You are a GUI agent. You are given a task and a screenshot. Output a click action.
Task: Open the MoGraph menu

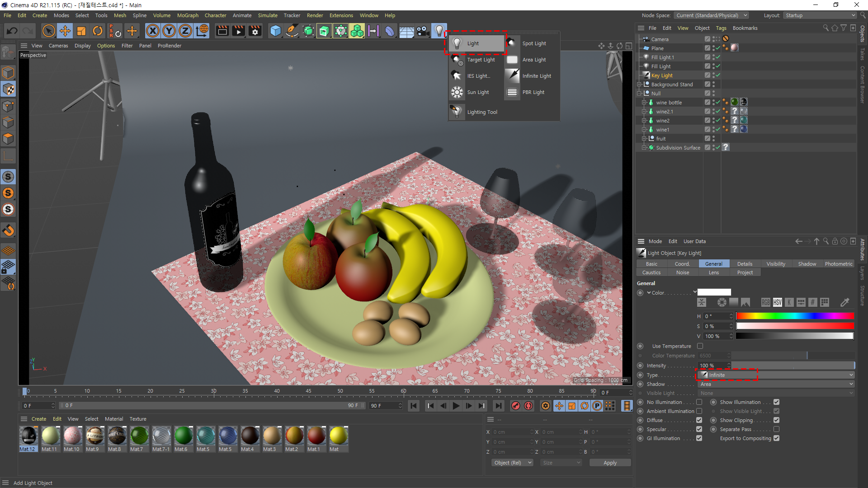pos(188,15)
